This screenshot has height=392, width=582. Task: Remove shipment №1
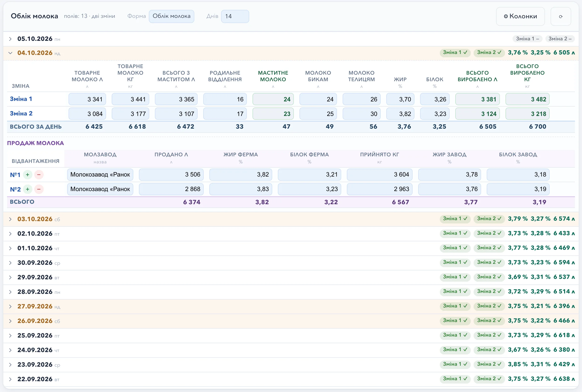39,174
